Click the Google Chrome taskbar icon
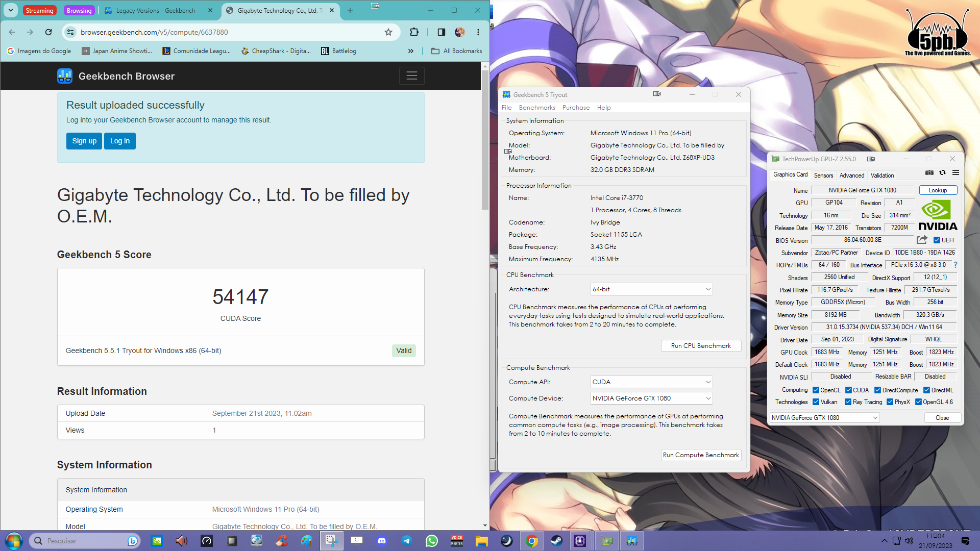Screen dimensions: 980x551 (x=531, y=541)
